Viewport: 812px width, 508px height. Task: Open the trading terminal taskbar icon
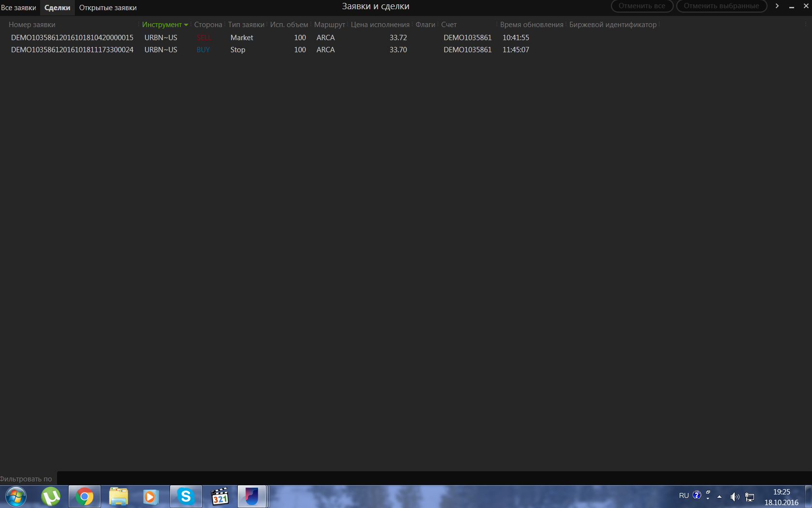[x=252, y=497]
